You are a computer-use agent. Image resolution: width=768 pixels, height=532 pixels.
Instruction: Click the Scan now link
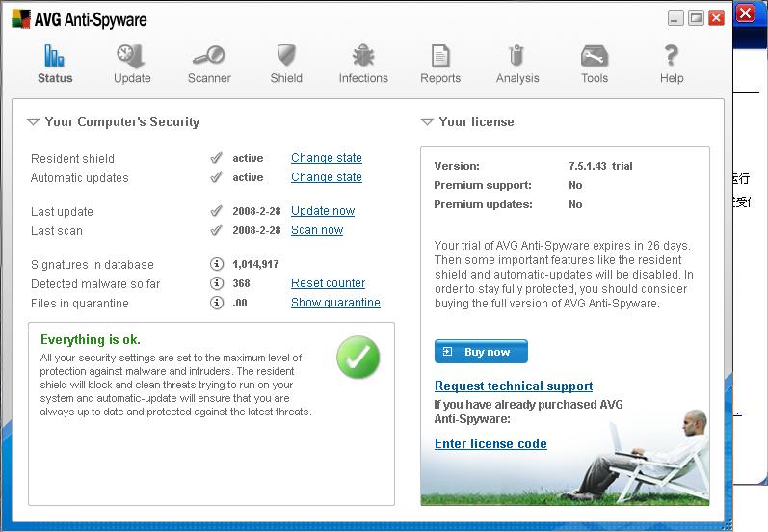click(317, 230)
